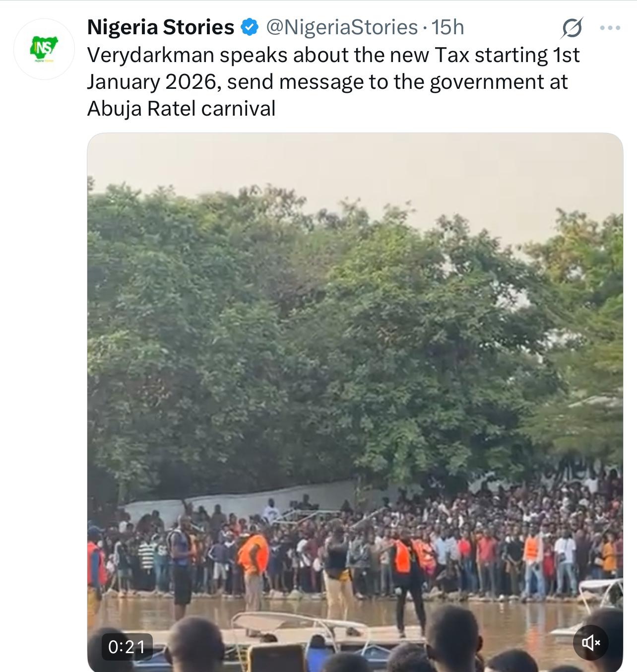Click the "Abuja Ratel carnival" text
Image resolution: width=637 pixels, height=672 pixels.
click(181, 109)
